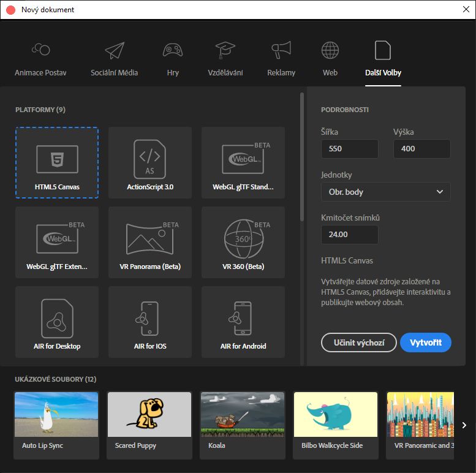Select WebGL glTF Standard platform
This screenshot has height=473, width=476.
point(243,163)
